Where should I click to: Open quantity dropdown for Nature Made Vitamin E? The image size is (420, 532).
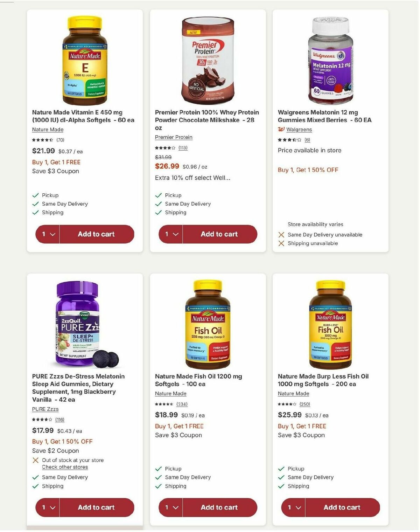point(47,234)
